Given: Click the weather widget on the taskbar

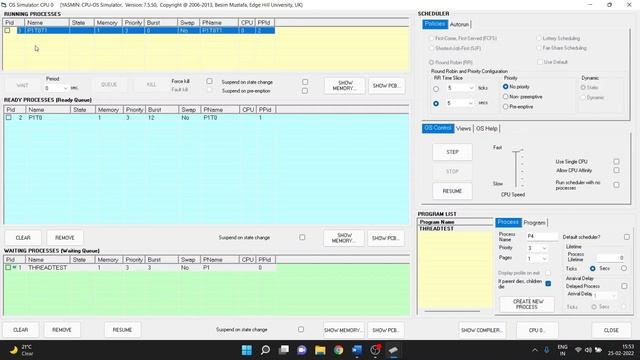Looking at the screenshot, I should tap(21, 350).
